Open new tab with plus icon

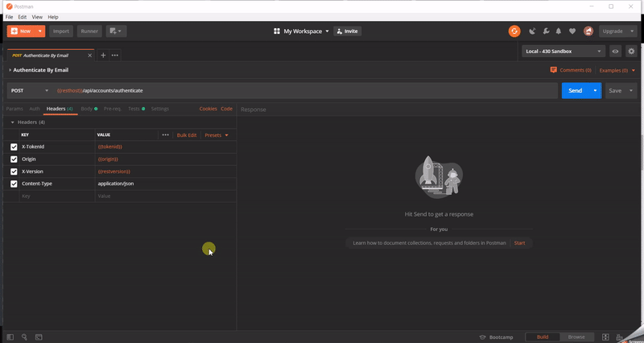tap(103, 56)
